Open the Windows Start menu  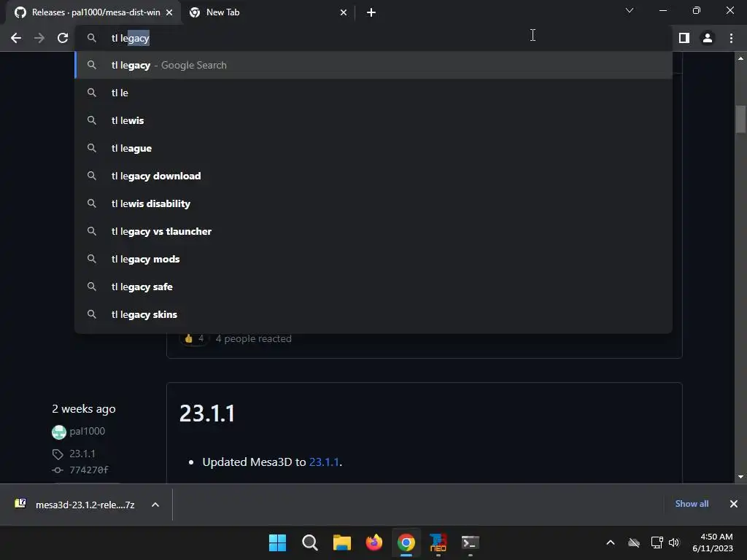[x=277, y=542]
